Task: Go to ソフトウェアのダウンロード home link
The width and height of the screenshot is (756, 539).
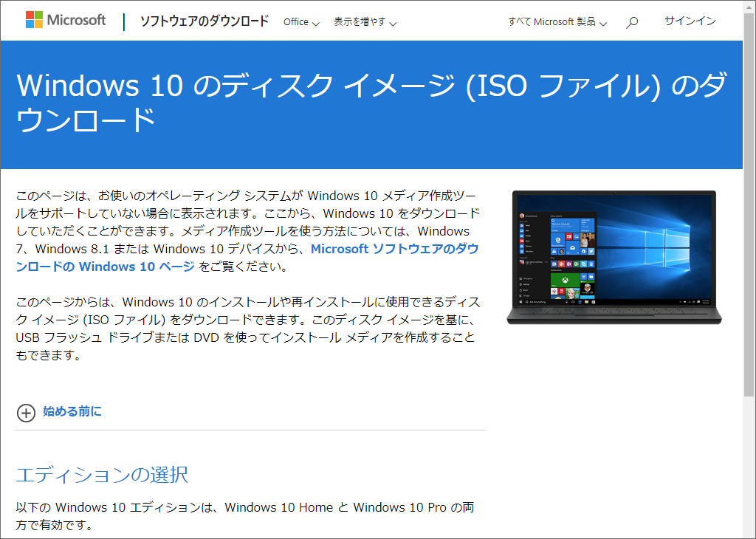Action: [205, 21]
